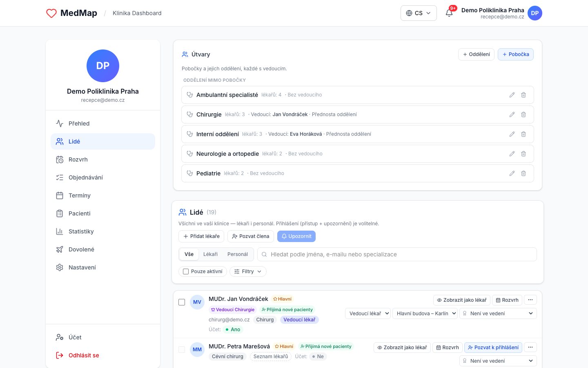Screen dimensions: 588x368
Task: Open Nastavení in the sidebar
Action: pyautogui.click(x=103, y=267)
